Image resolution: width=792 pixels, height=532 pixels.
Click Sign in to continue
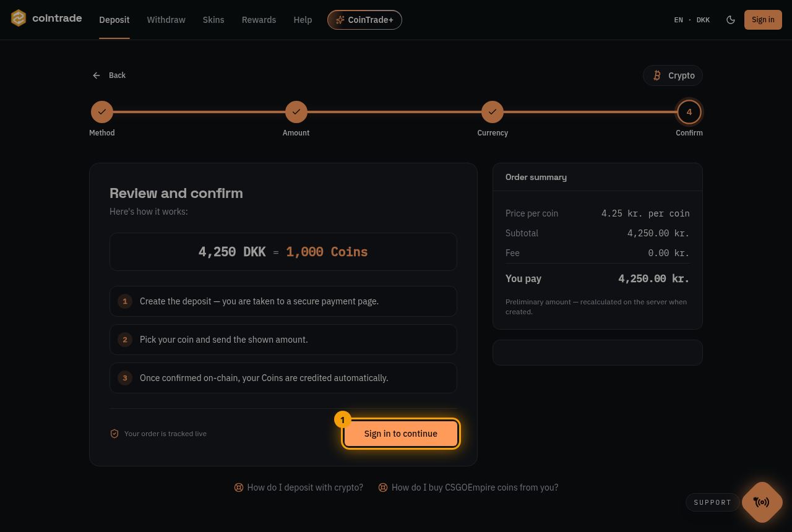[x=401, y=434]
